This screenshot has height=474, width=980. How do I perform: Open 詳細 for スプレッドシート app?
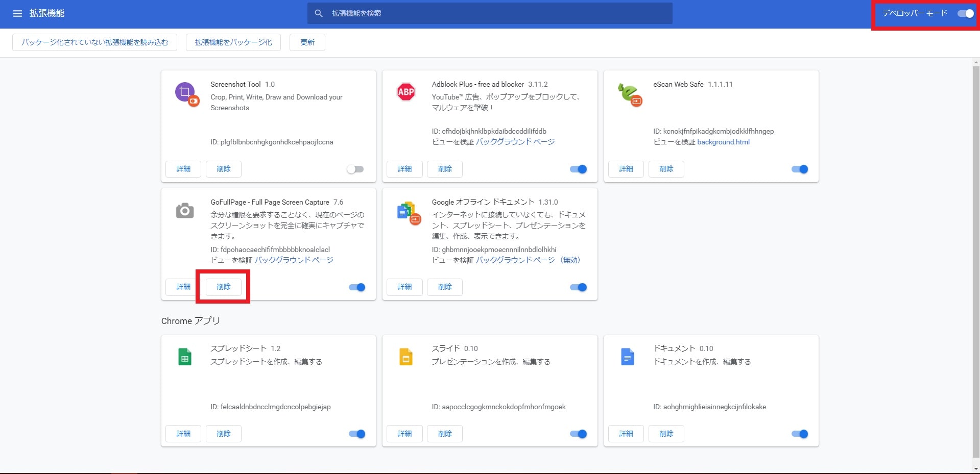(183, 434)
